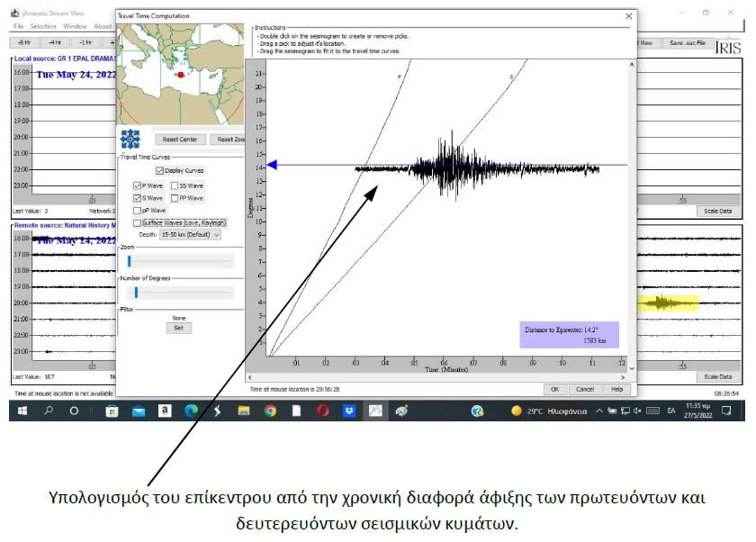Click the yellow highlighted seismic event
756x542 pixels.
tap(666, 303)
